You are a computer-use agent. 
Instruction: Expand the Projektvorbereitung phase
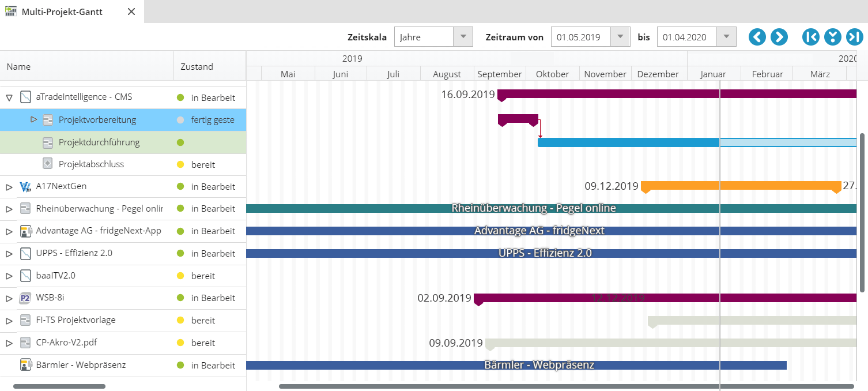click(x=33, y=119)
